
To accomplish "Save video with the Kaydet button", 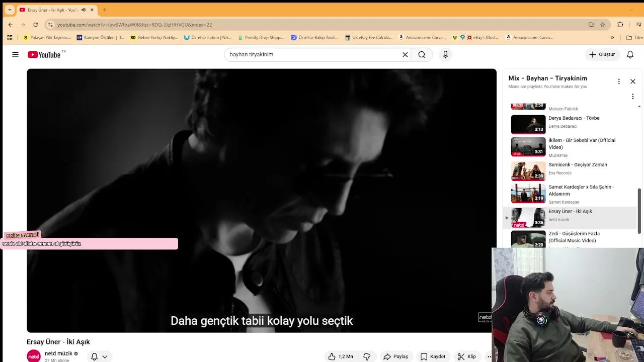I will tap(433, 356).
